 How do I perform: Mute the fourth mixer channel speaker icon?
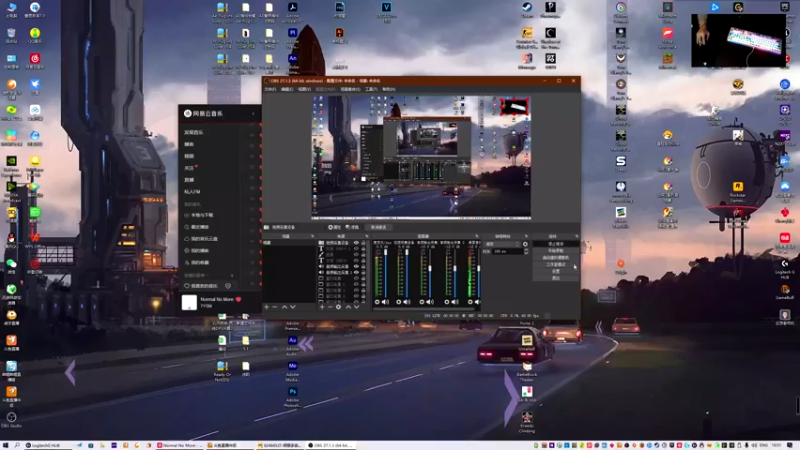point(455,302)
